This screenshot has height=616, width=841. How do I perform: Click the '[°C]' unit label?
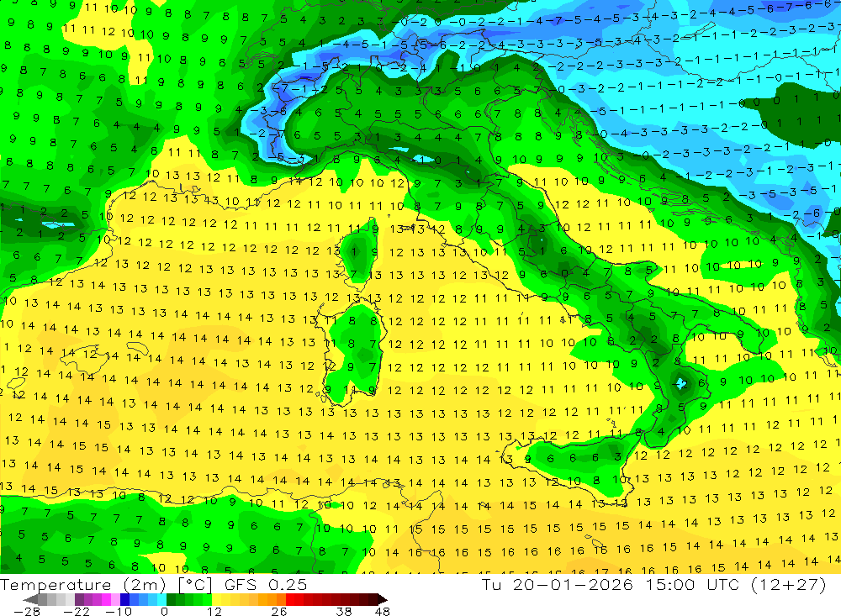(195, 584)
